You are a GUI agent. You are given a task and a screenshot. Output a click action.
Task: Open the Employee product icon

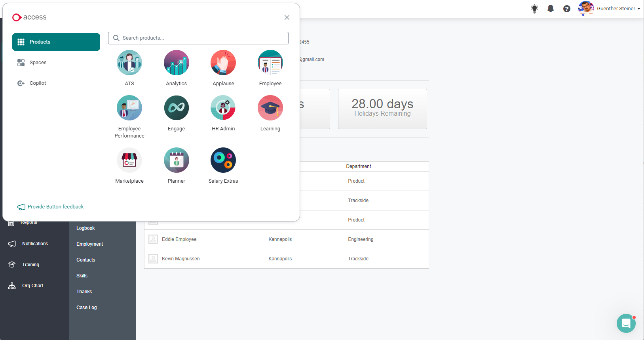270,63
